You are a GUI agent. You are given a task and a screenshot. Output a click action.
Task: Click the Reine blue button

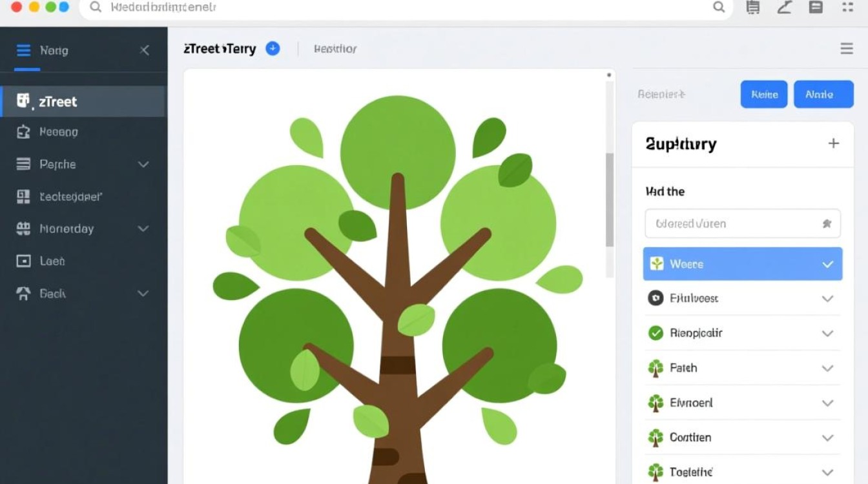[764, 94]
